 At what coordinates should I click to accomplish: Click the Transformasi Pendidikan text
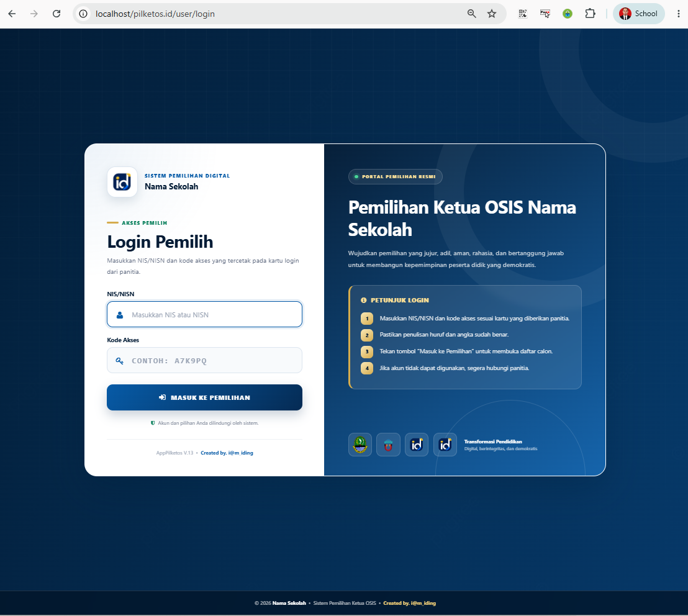493,442
